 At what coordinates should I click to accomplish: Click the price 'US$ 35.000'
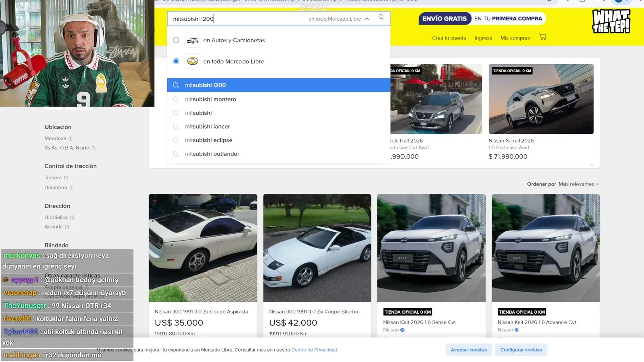(179, 323)
